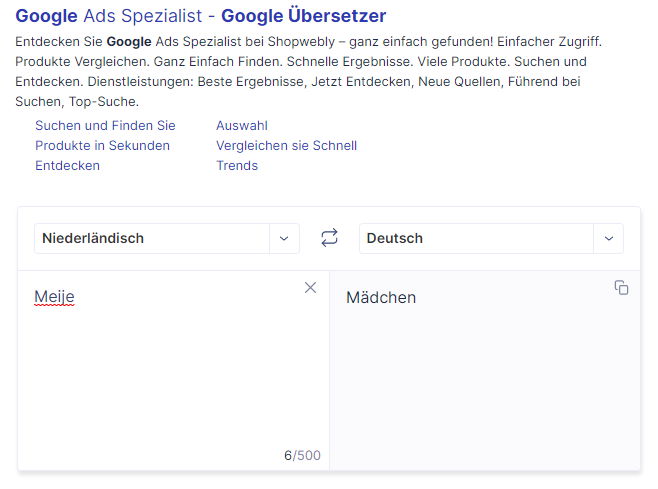Select the "Auswahl" link
This screenshot has width=658, height=489.
(x=242, y=125)
